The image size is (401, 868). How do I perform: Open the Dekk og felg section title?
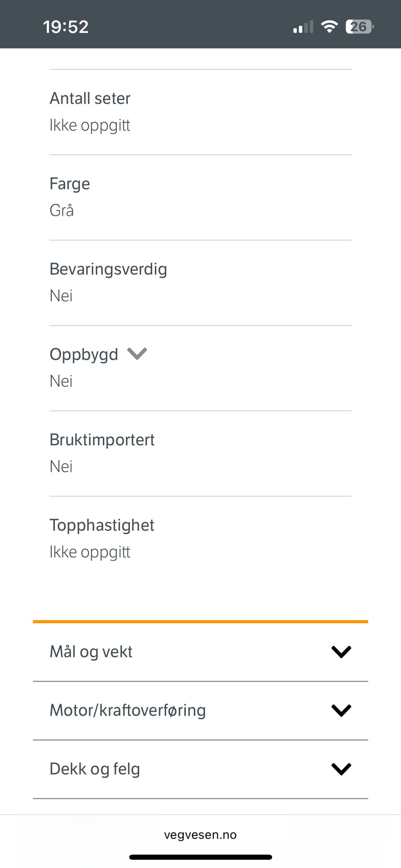coord(95,769)
